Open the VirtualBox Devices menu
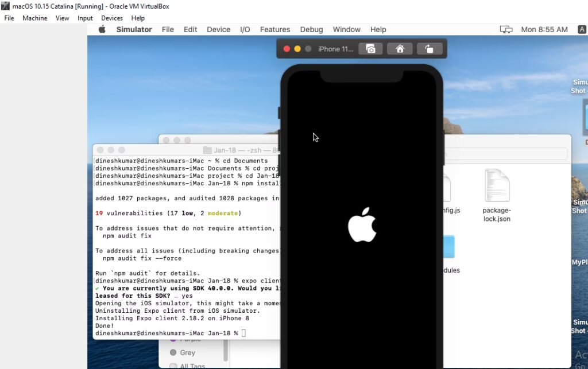588x369 pixels. click(111, 18)
